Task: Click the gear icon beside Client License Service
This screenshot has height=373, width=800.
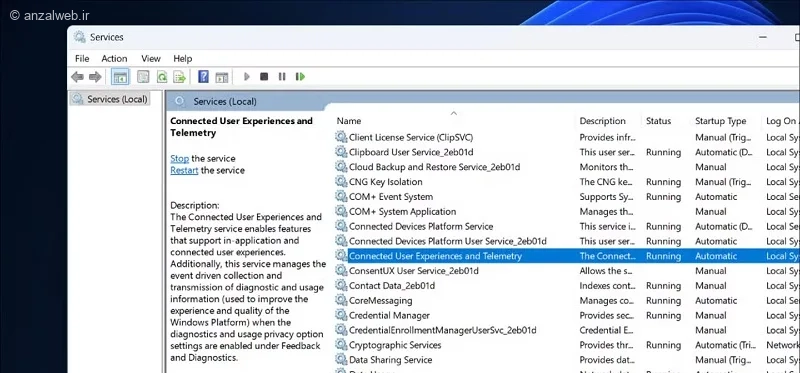Action: (341, 137)
